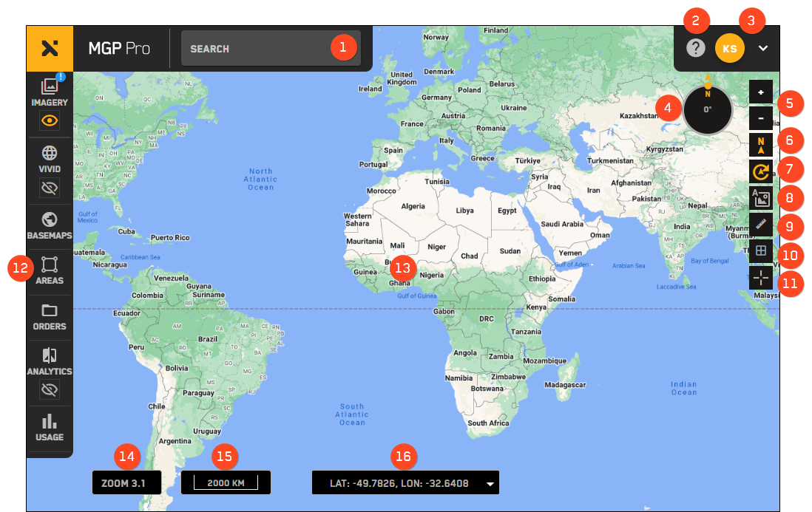Click the KS user avatar
The width and height of the screenshot is (812, 512).
729,49
